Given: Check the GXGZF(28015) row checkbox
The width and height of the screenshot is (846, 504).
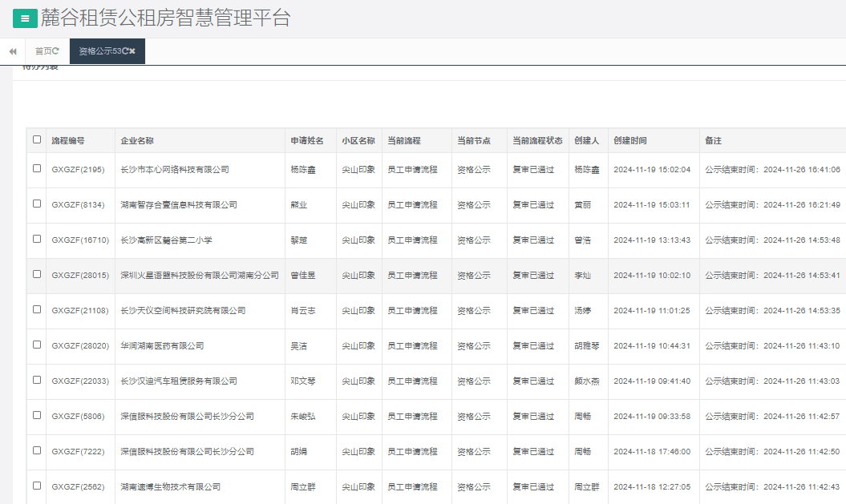Looking at the screenshot, I should (x=36, y=275).
